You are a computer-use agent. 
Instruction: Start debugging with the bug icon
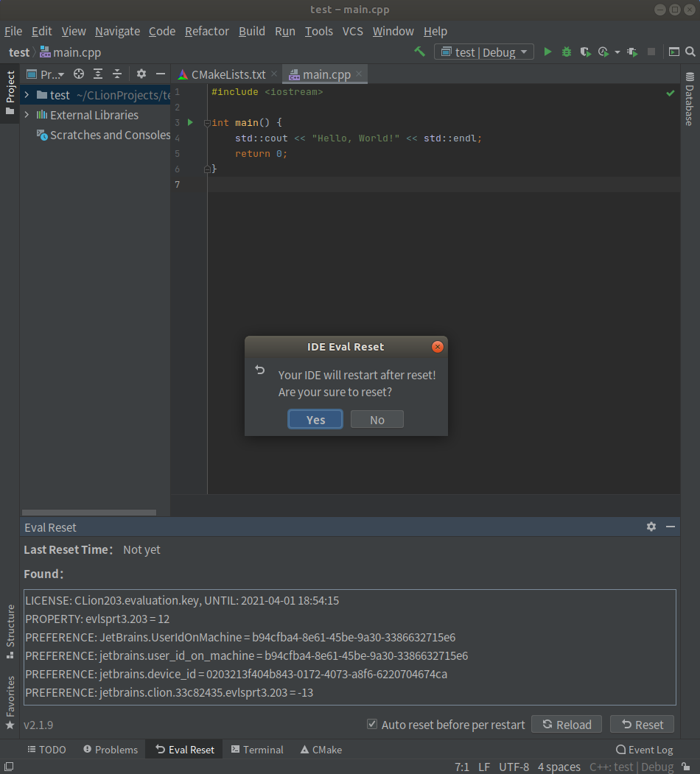[x=566, y=52]
